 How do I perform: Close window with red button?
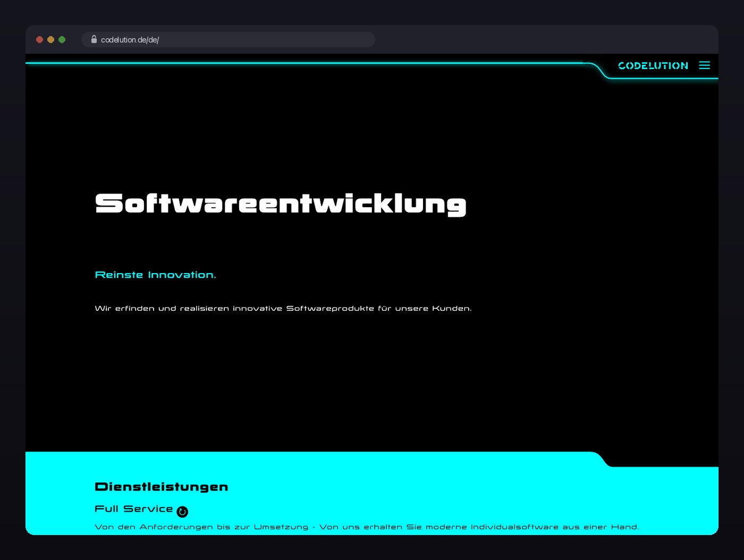coord(39,40)
